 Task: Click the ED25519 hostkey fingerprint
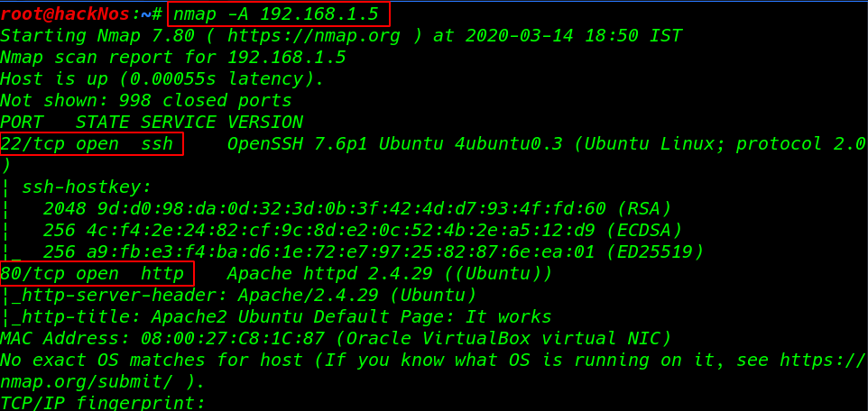374,251
